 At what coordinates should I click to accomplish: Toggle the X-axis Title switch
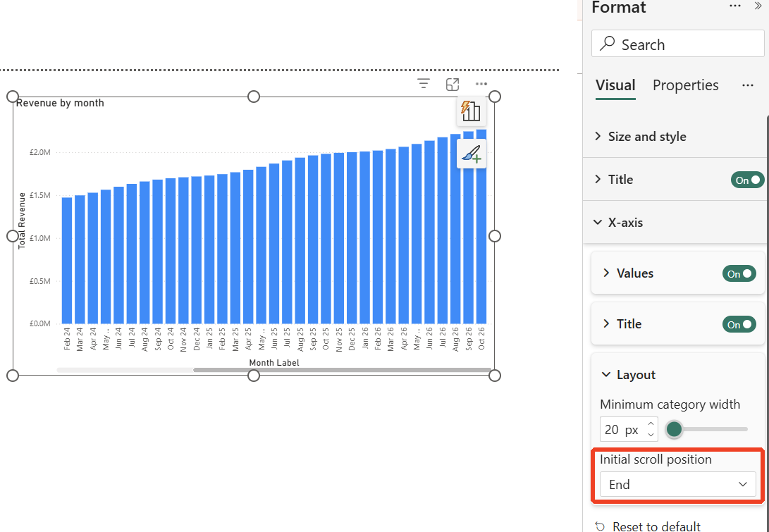[739, 325]
